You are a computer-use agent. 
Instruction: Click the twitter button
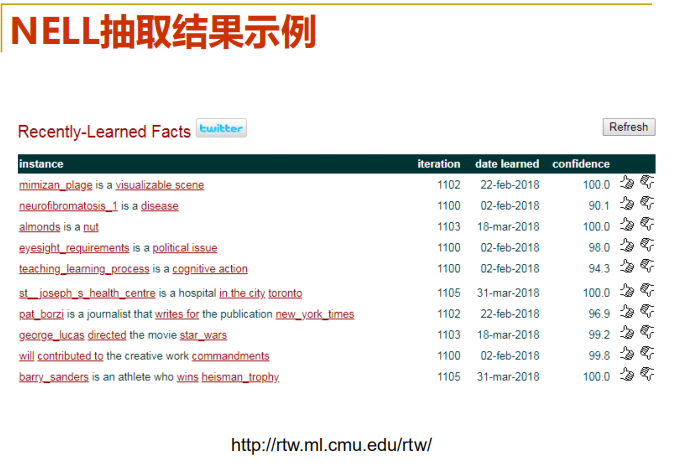coord(221,128)
